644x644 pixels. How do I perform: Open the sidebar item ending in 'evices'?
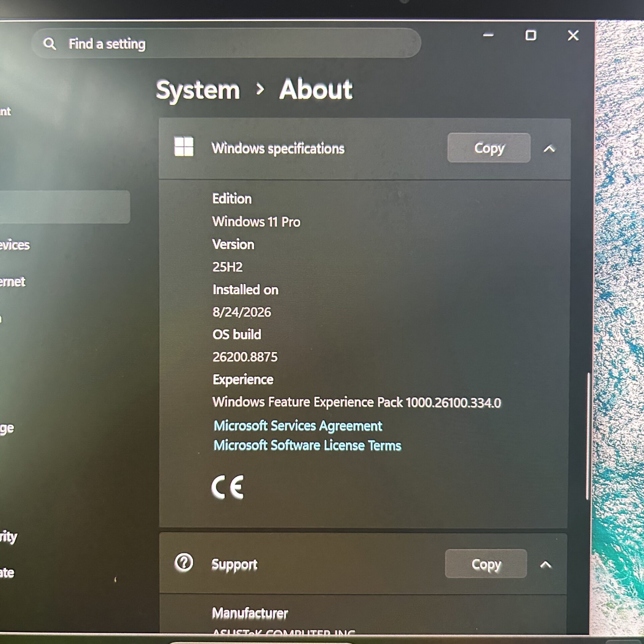point(15,245)
